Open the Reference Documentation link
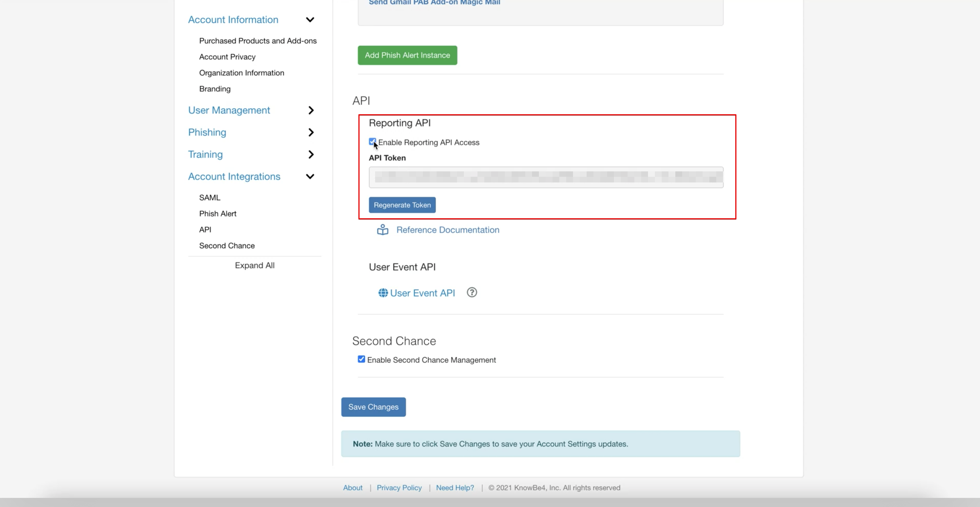The image size is (980, 507). 447,230
